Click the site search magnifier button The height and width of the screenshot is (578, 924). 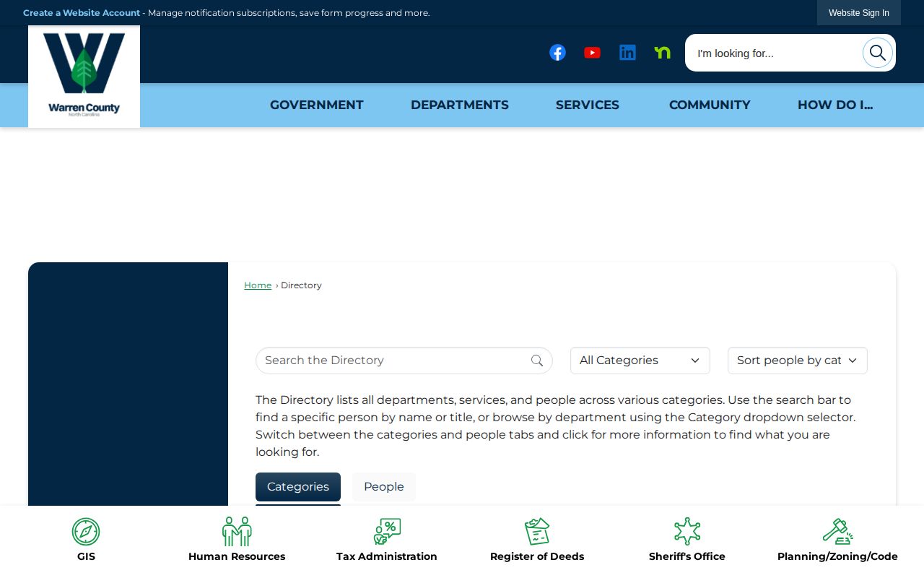click(x=878, y=53)
